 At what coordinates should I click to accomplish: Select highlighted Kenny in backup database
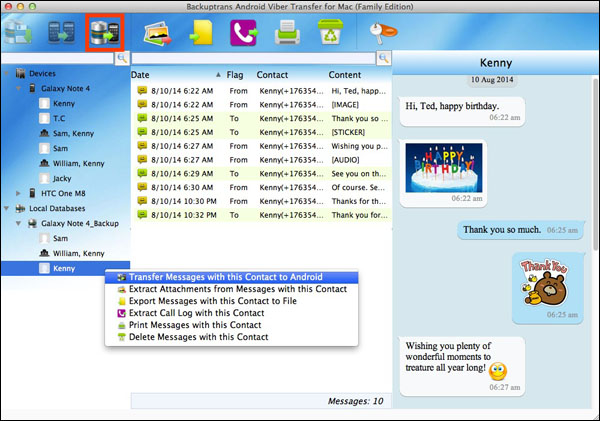[x=65, y=268]
